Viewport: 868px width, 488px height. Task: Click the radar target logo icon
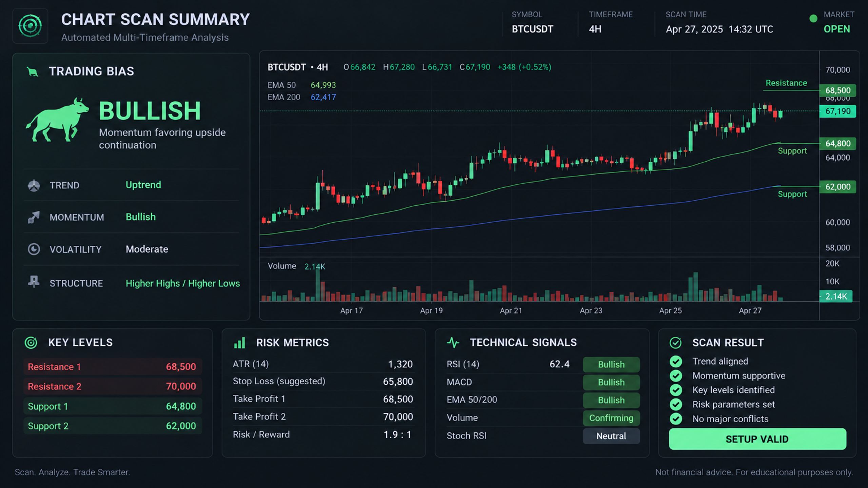click(30, 26)
